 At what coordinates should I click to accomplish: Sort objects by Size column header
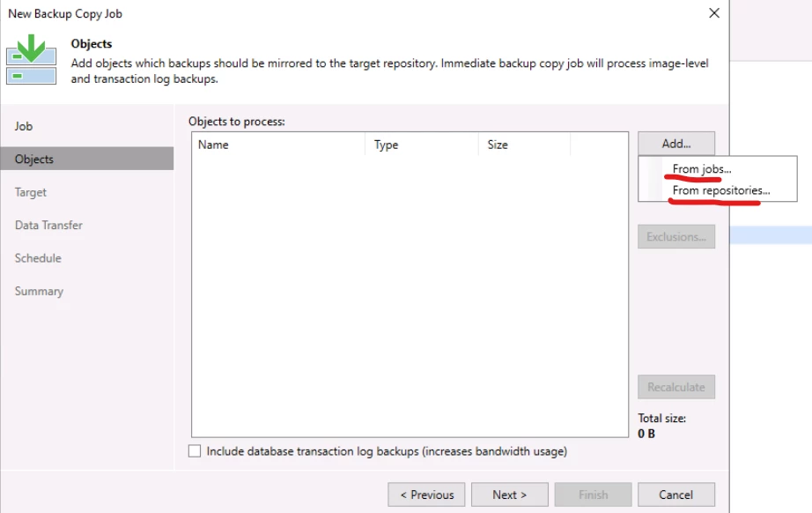pyautogui.click(x=524, y=145)
